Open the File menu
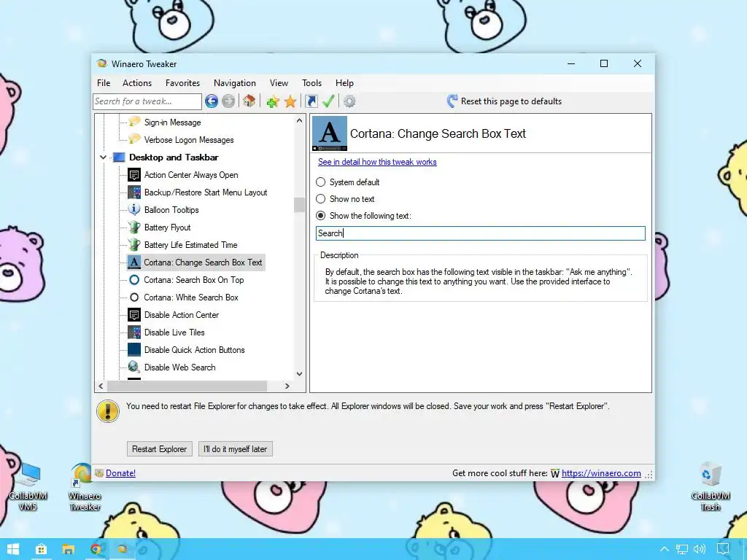 point(104,83)
